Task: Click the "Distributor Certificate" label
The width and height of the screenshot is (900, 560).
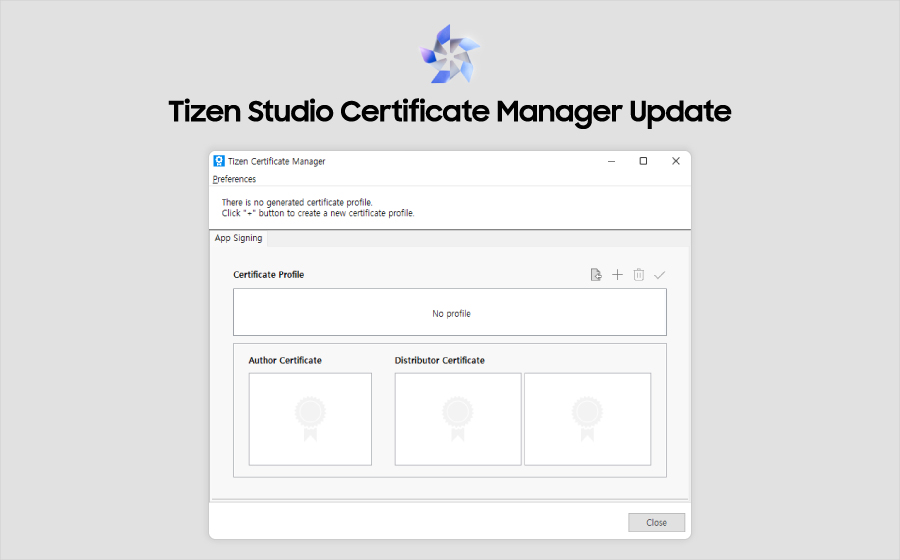Action: click(x=439, y=360)
